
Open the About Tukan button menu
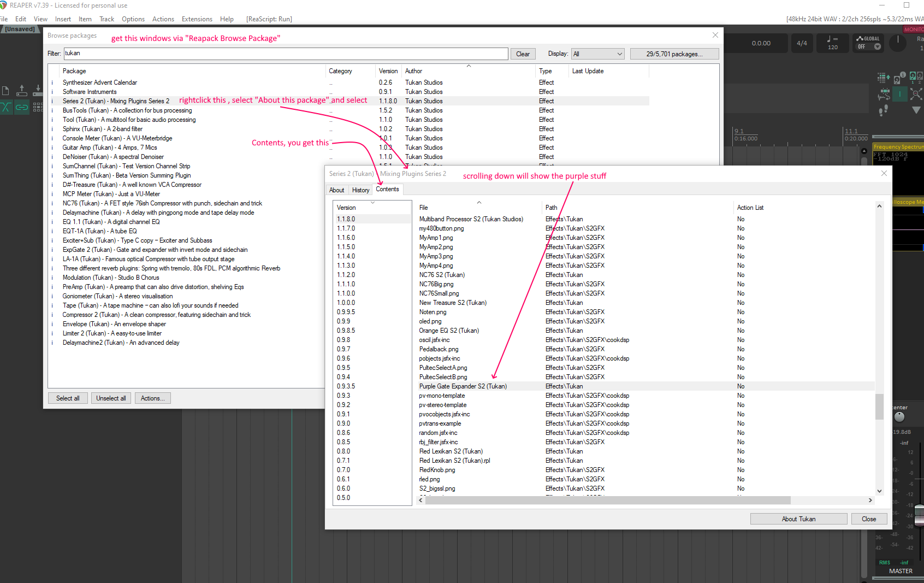[798, 519]
